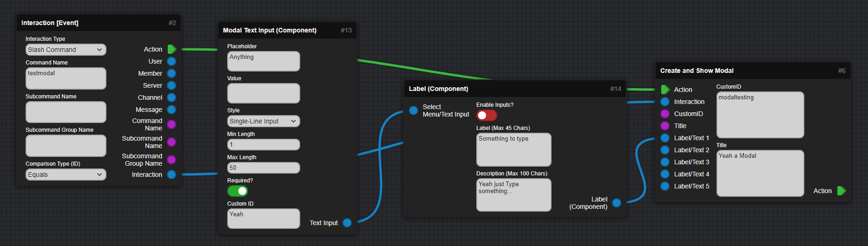Open the Interaction Type dropdown

pyautogui.click(x=66, y=50)
